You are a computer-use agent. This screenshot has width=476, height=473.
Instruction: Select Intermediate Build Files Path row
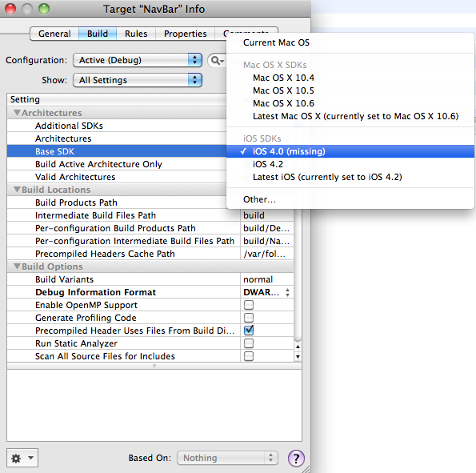[x=150, y=215]
